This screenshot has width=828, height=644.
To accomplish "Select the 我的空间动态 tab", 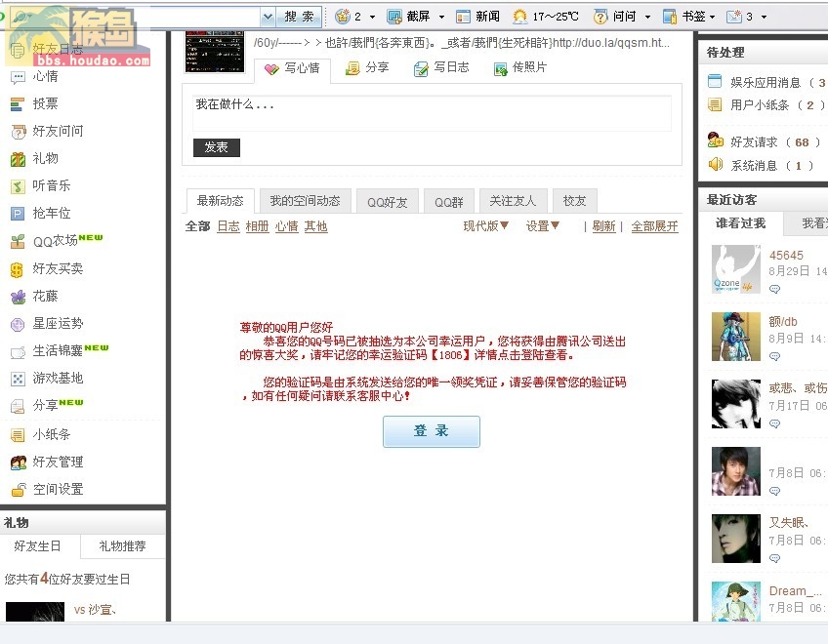I will [x=306, y=201].
